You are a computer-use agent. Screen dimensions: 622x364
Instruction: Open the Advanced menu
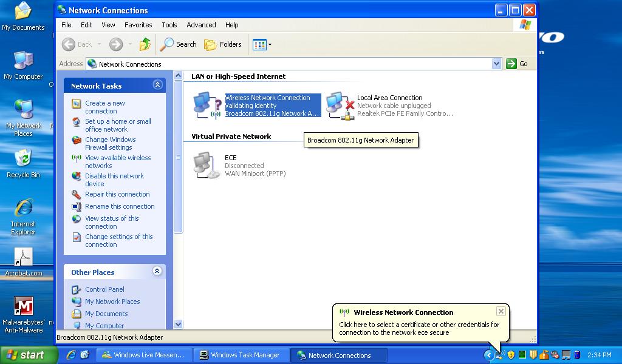tap(201, 25)
